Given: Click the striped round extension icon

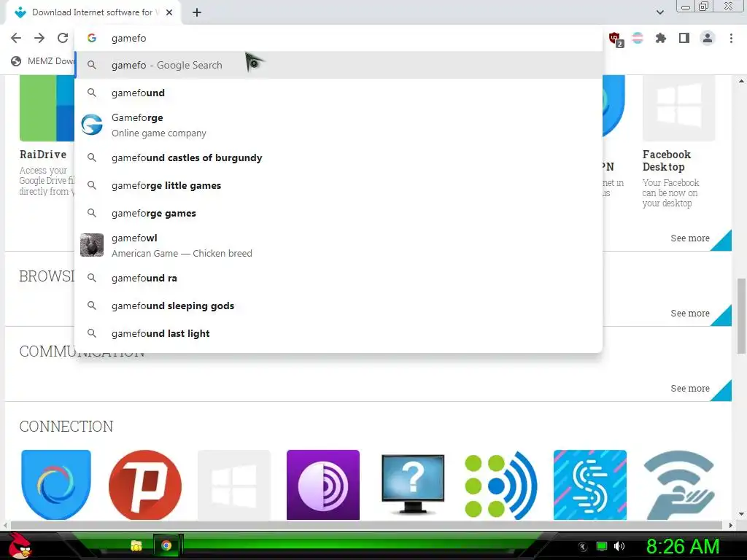Looking at the screenshot, I should pyautogui.click(x=638, y=38).
